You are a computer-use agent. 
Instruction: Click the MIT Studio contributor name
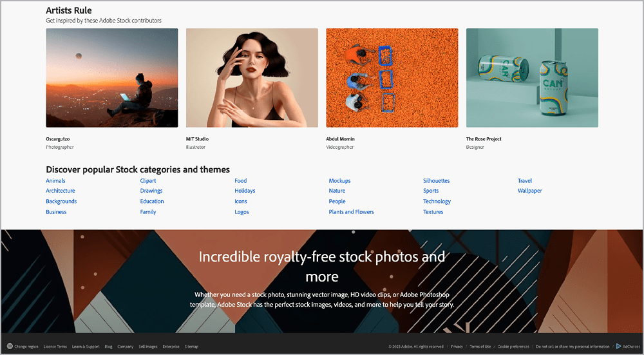(197, 139)
